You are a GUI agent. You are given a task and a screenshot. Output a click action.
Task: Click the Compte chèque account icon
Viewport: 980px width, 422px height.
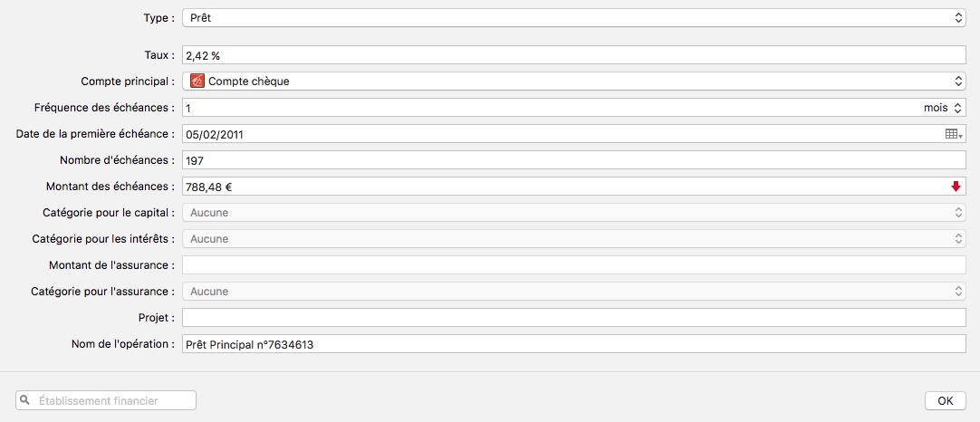(x=197, y=82)
